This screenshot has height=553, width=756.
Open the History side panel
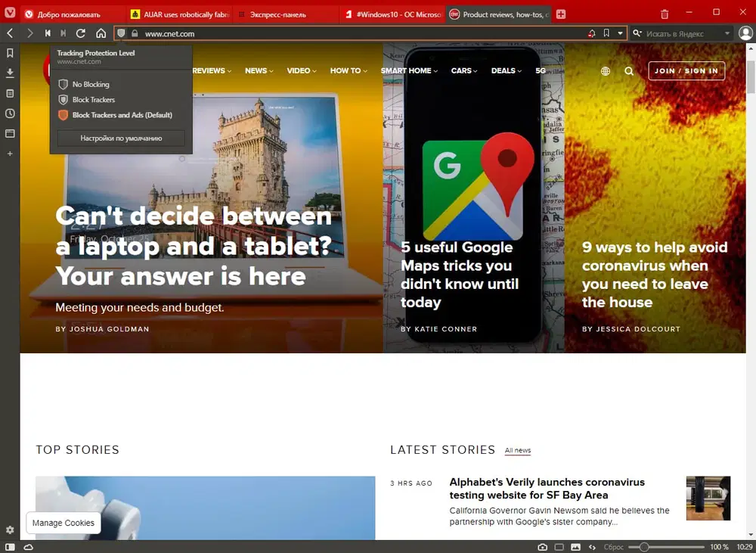(x=10, y=113)
